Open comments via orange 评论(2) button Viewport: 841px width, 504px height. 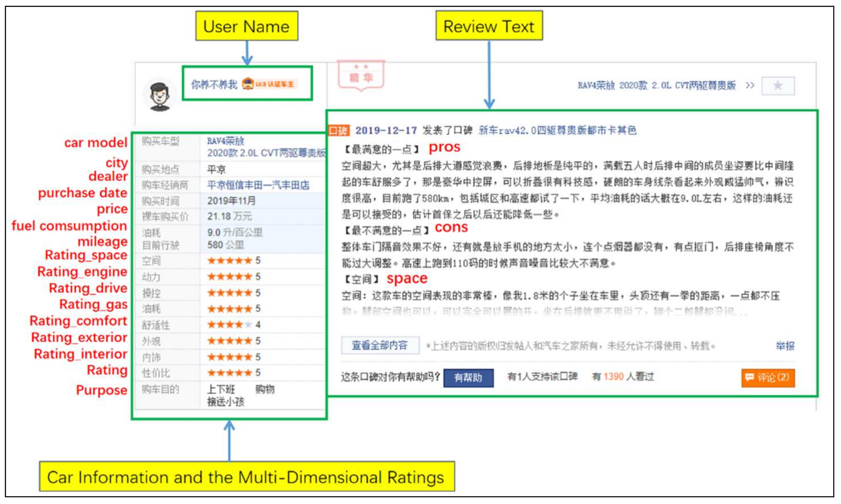[767, 378]
